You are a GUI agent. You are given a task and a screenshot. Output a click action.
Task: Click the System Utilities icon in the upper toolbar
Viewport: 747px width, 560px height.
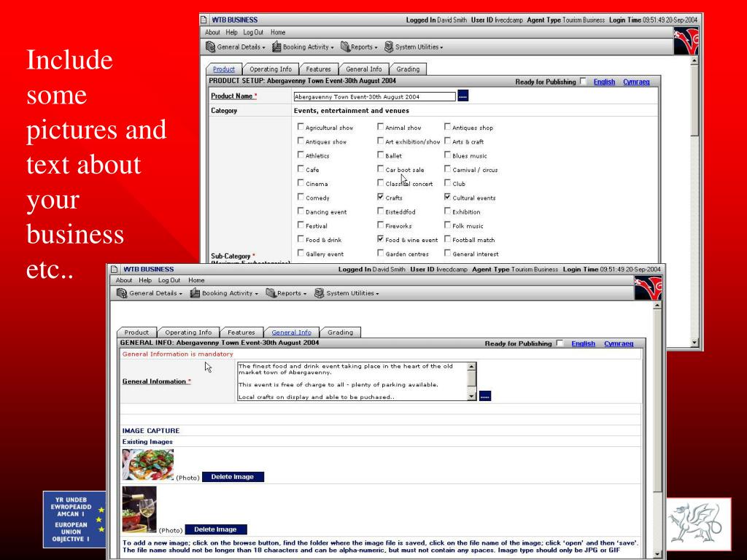389,47
